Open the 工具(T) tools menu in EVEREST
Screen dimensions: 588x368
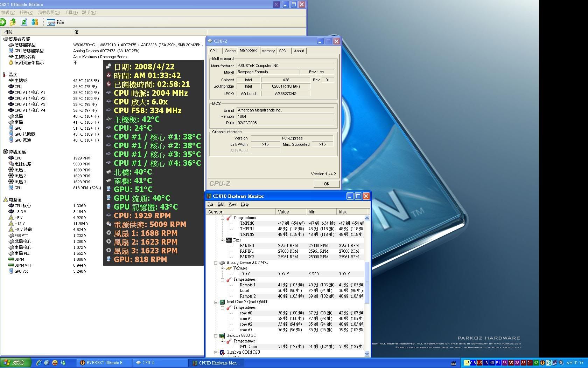[71, 13]
